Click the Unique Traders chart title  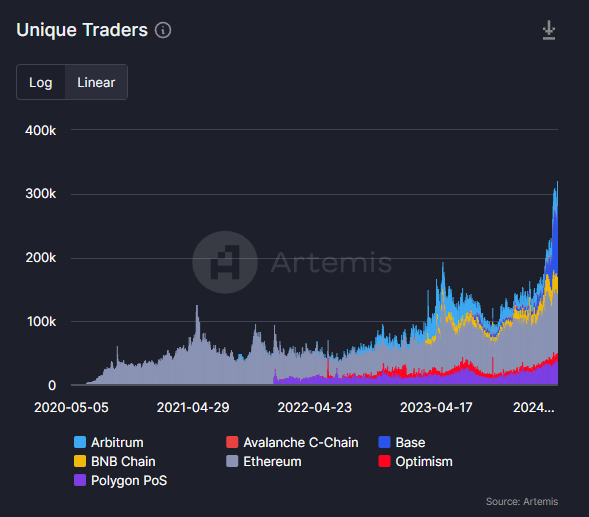82,30
